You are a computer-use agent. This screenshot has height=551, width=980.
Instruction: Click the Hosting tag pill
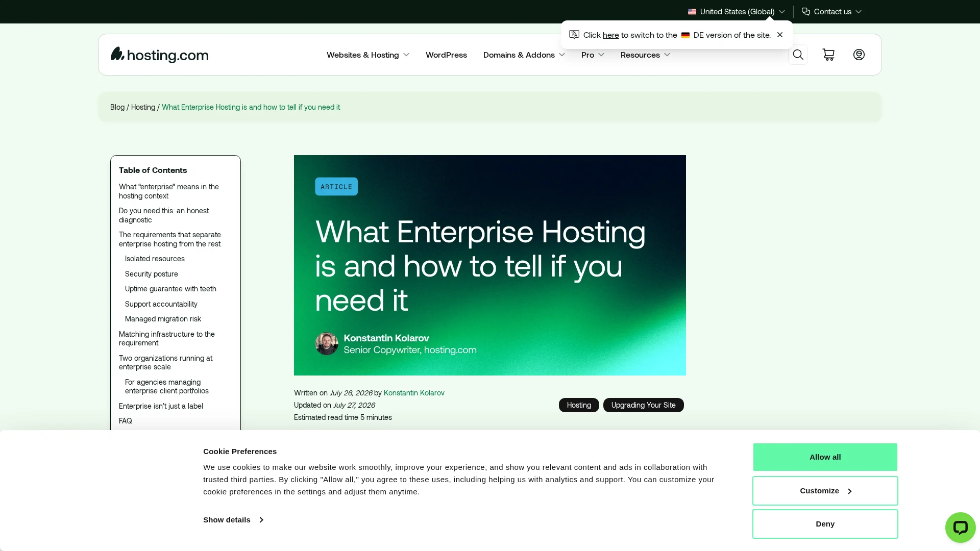pyautogui.click(x=579, y=405)
